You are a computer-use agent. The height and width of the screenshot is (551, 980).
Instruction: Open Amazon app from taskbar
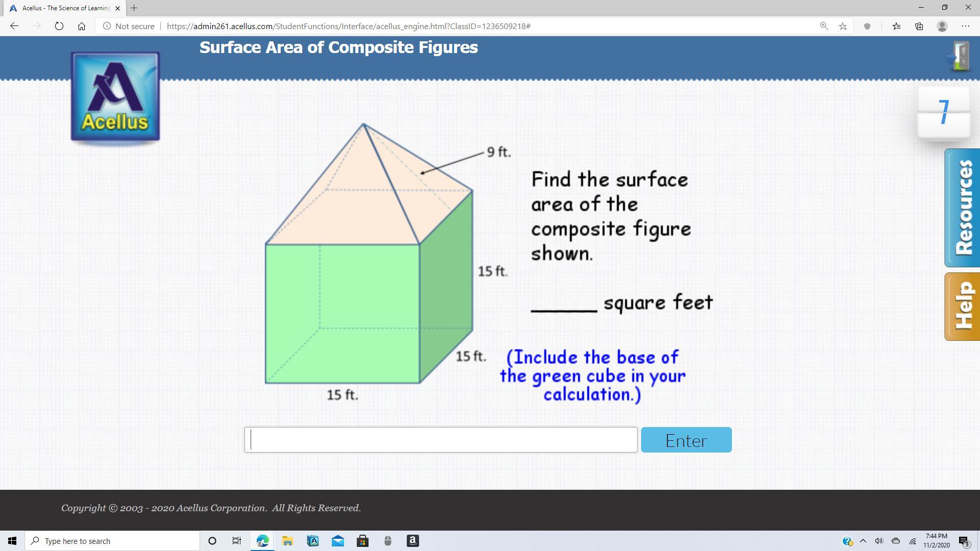click(x=412, y=541)
